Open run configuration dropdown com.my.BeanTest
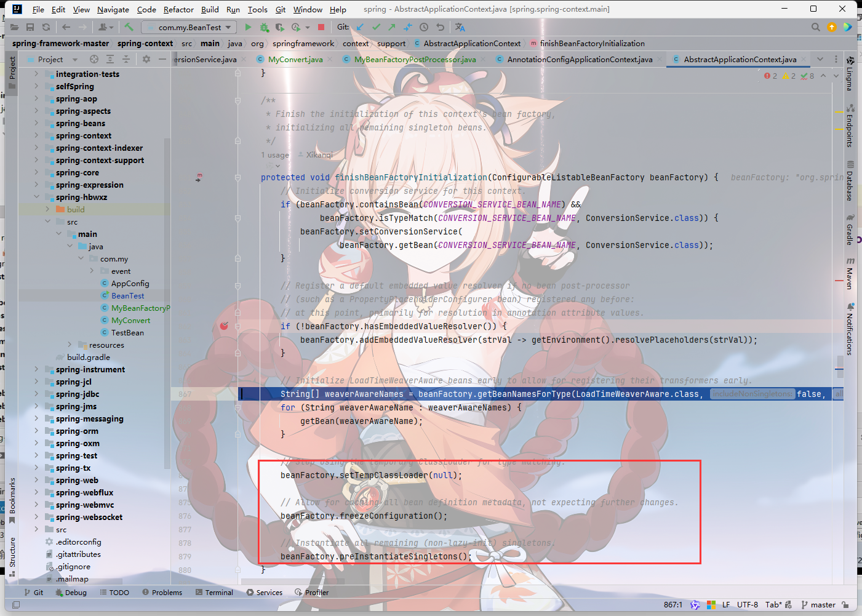The height and width of the screenshot is (616, 862). pyautogui.click(x=190, y=27)
